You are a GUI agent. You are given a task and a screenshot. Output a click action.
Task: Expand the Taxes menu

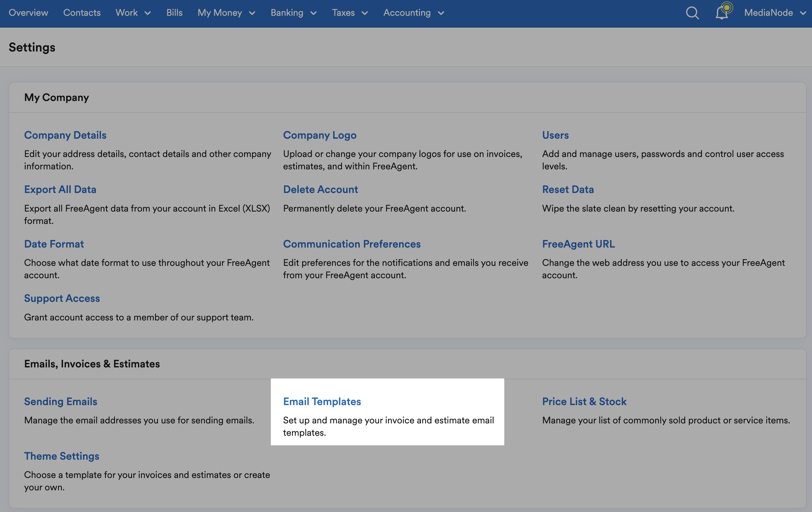pyautogui.click(x=350, y=13)
